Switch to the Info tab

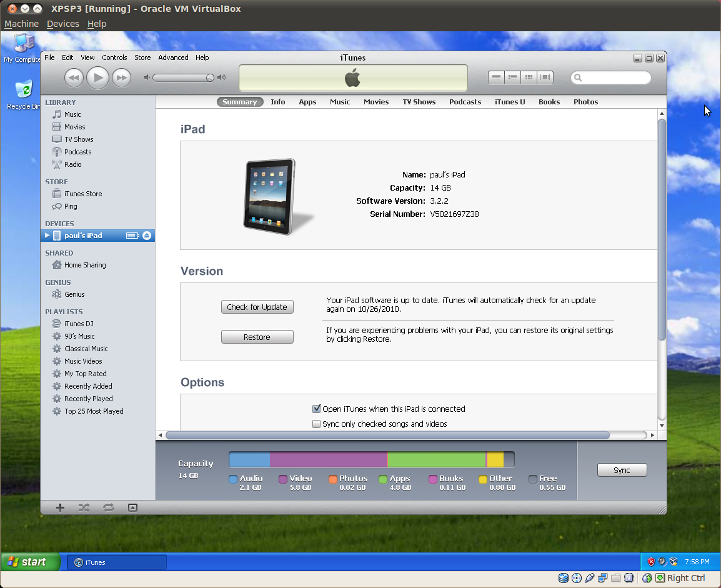point(278,102)
